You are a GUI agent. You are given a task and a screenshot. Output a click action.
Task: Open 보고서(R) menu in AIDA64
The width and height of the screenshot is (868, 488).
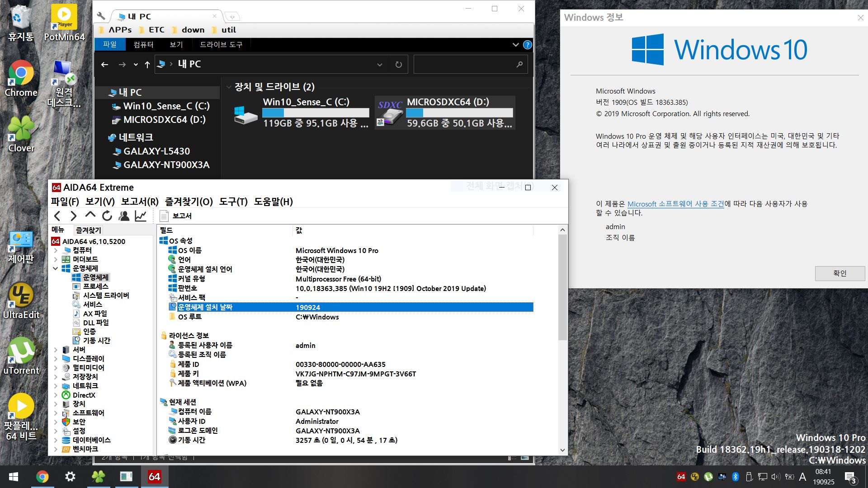(140, 202)
